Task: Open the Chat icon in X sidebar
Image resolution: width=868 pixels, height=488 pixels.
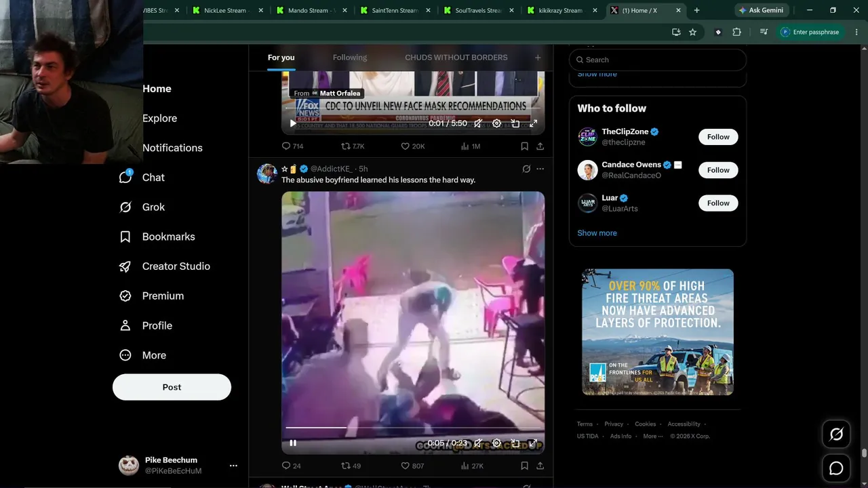Action: pyautogui.click(x=125, y=177)
